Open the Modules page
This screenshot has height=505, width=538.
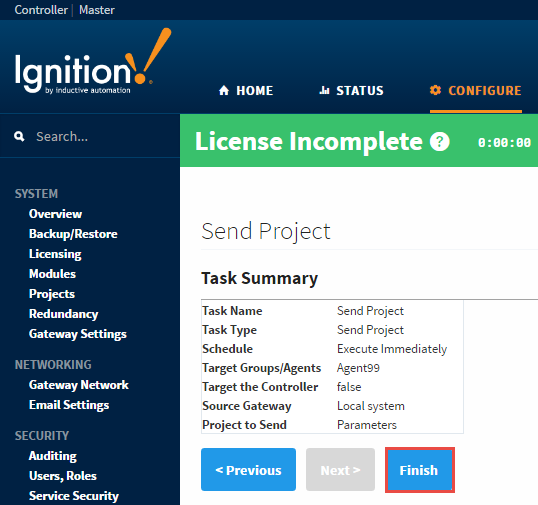click(x=52, y=274)
